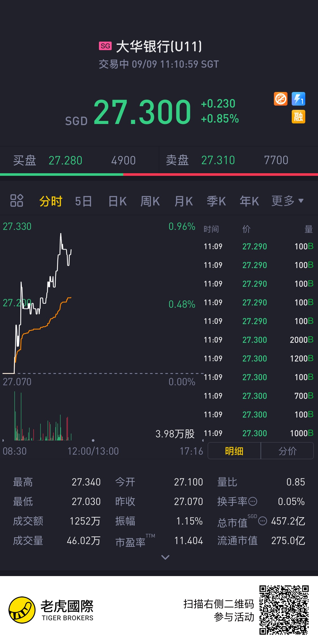This screenshot has width=318, height=644.
Task: Switch to the 月K chart tab
Action: pos(184,201)
